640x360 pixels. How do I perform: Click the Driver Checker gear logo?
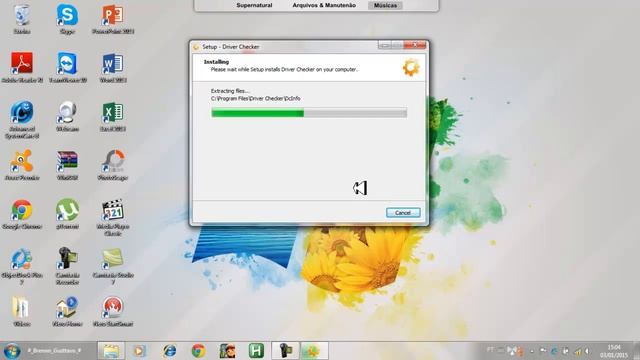pyautogui.click(x=411, y=67)
